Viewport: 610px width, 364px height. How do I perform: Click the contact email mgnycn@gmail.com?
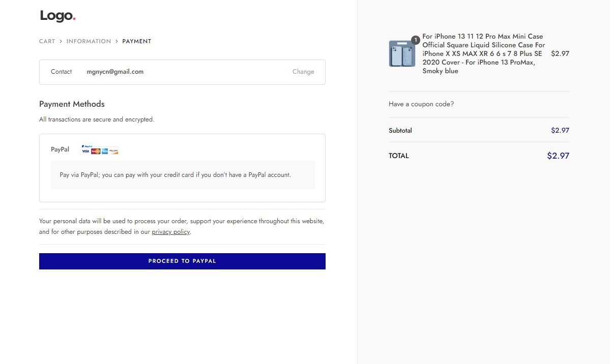click(x=115, y=72)
